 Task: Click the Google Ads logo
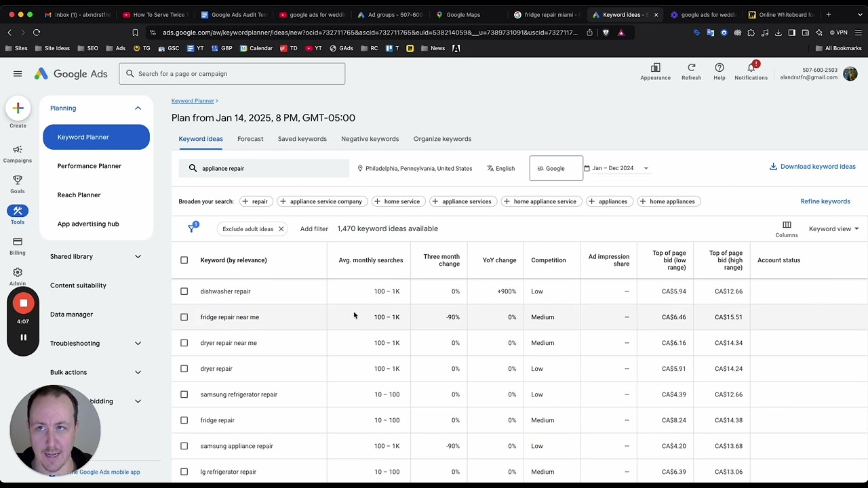pos(71,74)
